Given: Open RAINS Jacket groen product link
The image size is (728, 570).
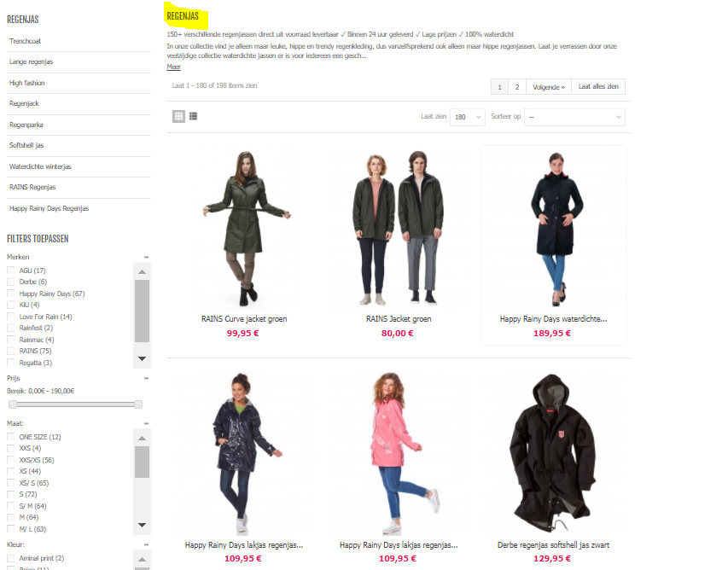Looking at the screenshot, I should (399, 319).
